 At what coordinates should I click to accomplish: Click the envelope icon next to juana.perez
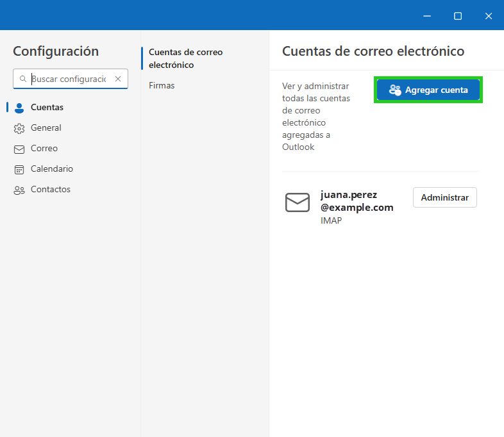[298, 202]
